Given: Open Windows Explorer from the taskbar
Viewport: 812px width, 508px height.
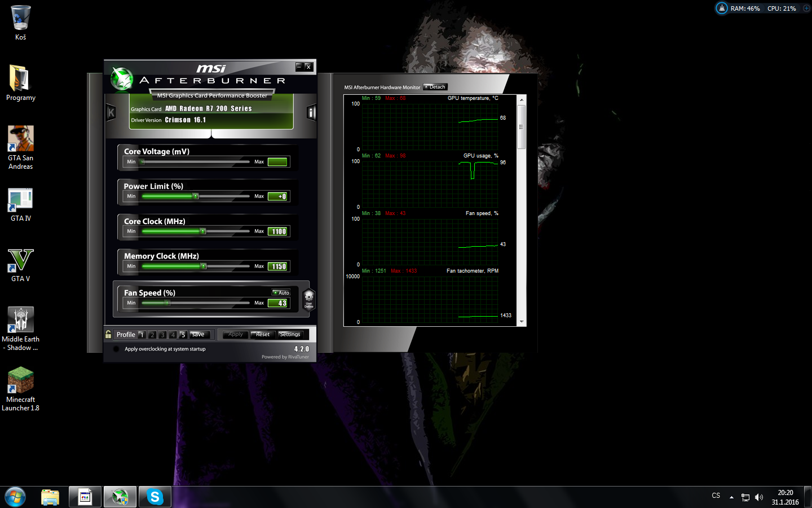Looking at the screenshot, I should [x=50, y=497].
